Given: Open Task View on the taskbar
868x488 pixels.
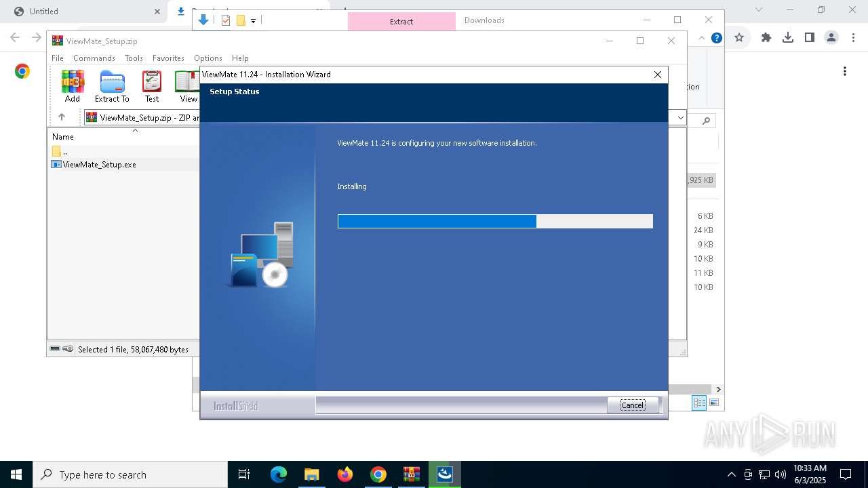Looking at the screenshot, I should coord(244,474).
